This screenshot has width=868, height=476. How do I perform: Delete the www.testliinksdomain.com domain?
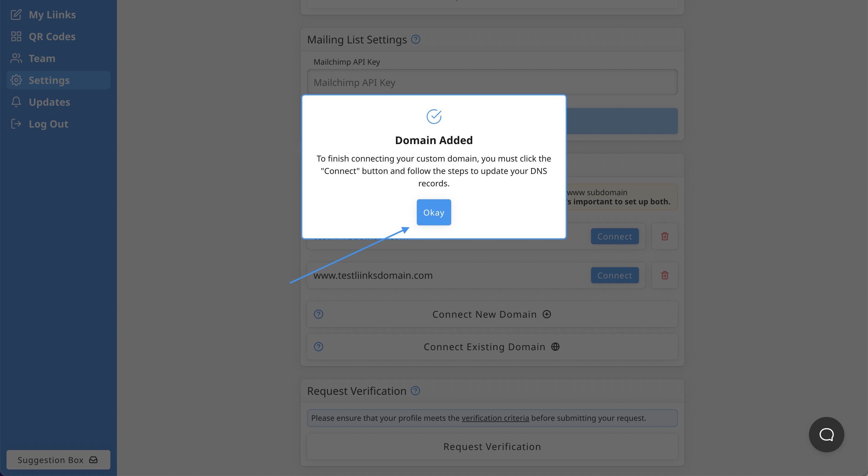pos(665,275)
